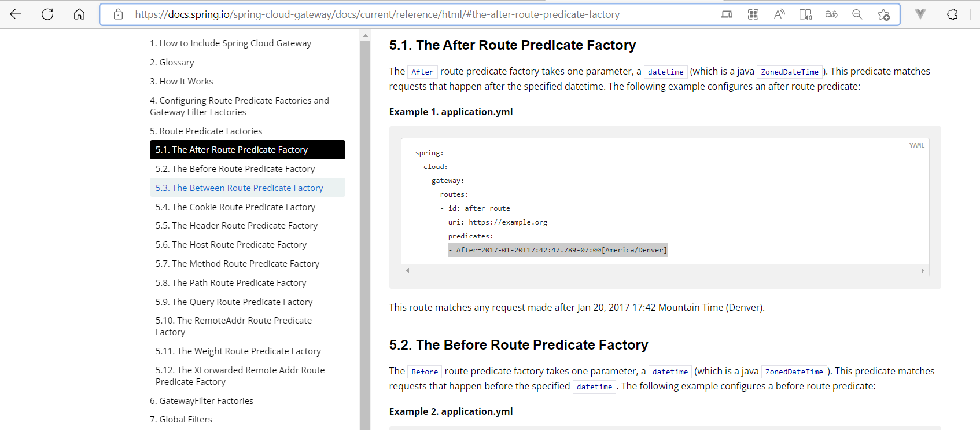Refresh the page with reload icon
Viewport: 980px width, 430px height.
click(x=47, y=14)
